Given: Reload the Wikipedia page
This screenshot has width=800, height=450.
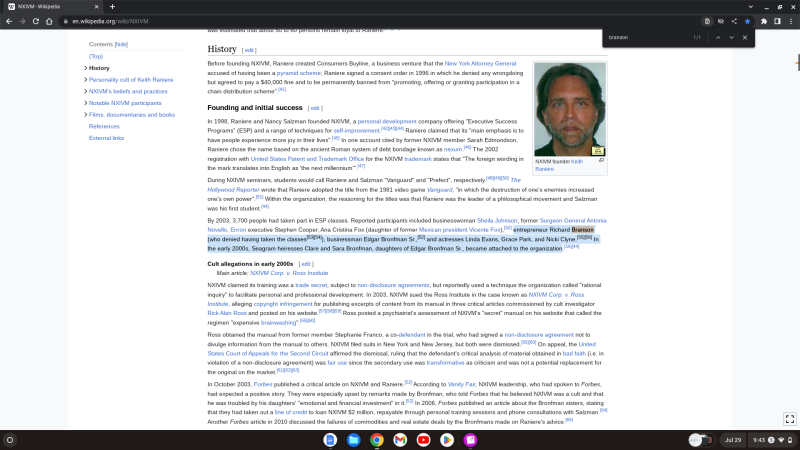Looking at the screenshot, I should pyautogui.click(x=36, y=21).
